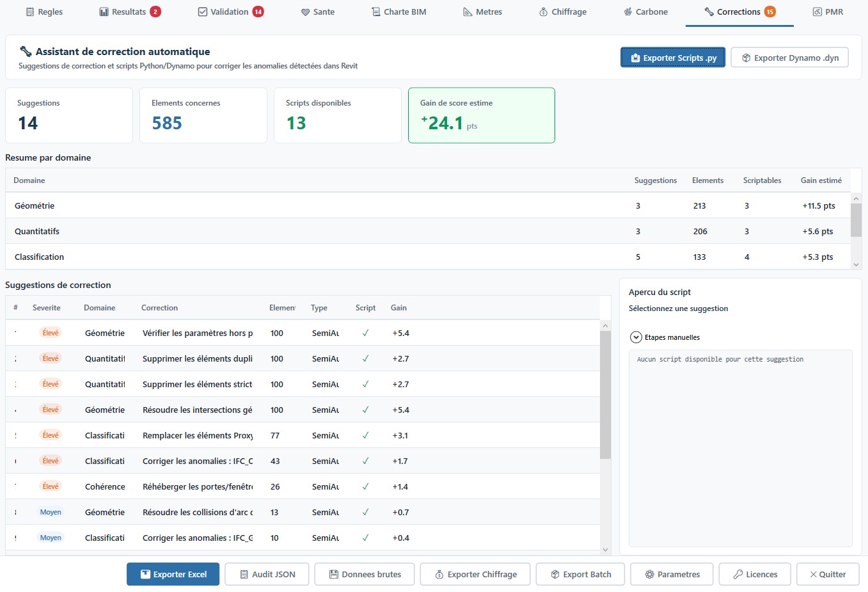Click the +5.4 gain on Vérifier les paramètres row
The image size is (868, 592).
coord(401,333)
